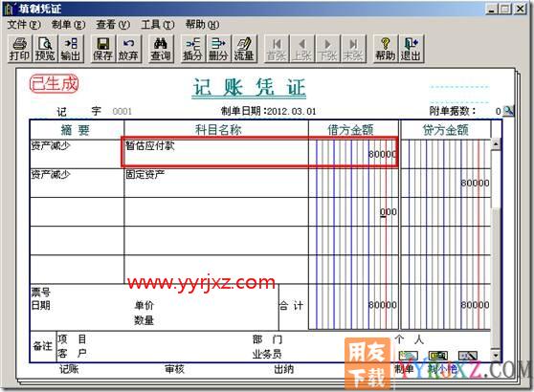Image resolution: width=534 pixels, height=392 pixels.
Task: Click the 帮助 help toolbar icon
Action: click(385, 49)
